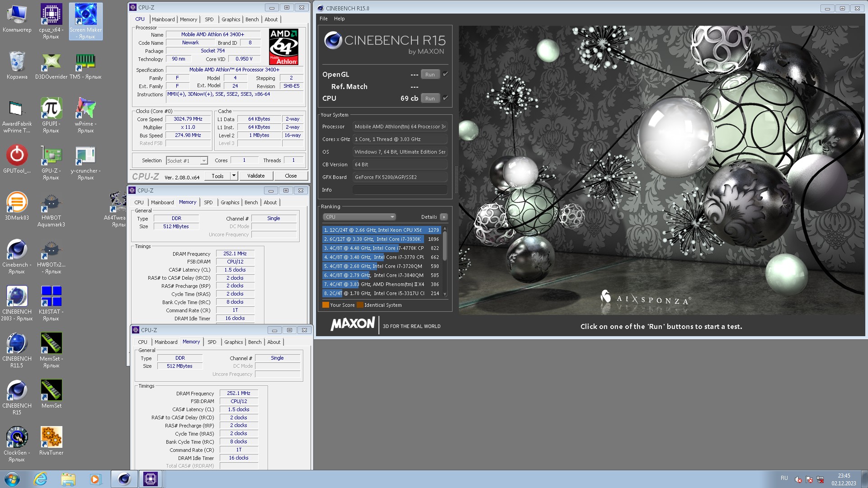
Task: Open the CPU ranking type dropdown
Action: (359, 217)
